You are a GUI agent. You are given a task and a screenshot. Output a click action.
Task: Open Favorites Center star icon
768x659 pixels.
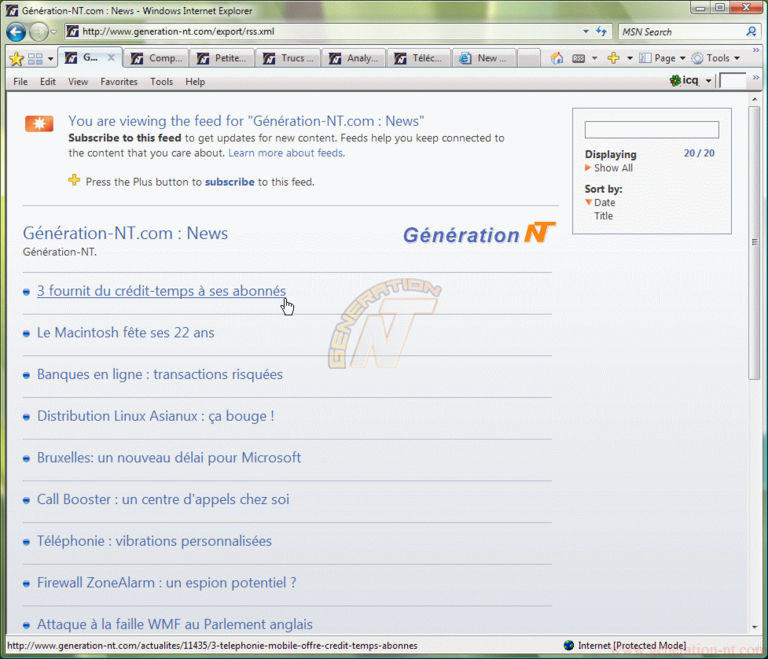(16, 59)
